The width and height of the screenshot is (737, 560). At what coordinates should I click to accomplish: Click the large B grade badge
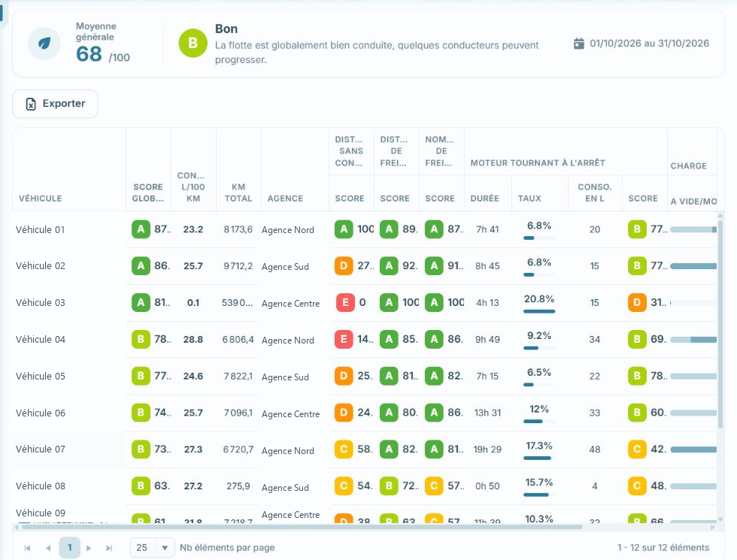(x=193, y=43)
